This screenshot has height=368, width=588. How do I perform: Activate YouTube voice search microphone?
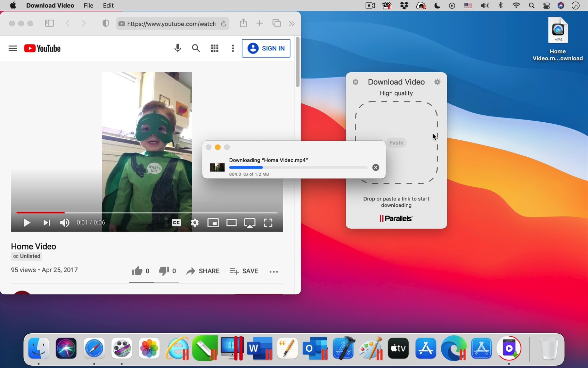tap(178, 48)
